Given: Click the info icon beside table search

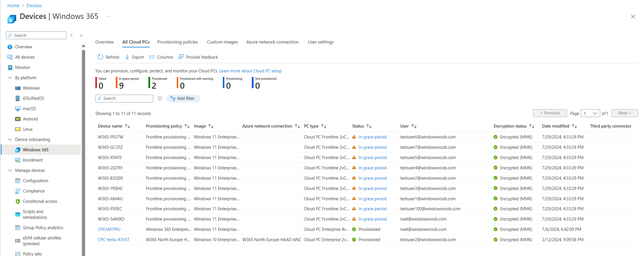Looking at the screenshot, I should pos(160,98).
